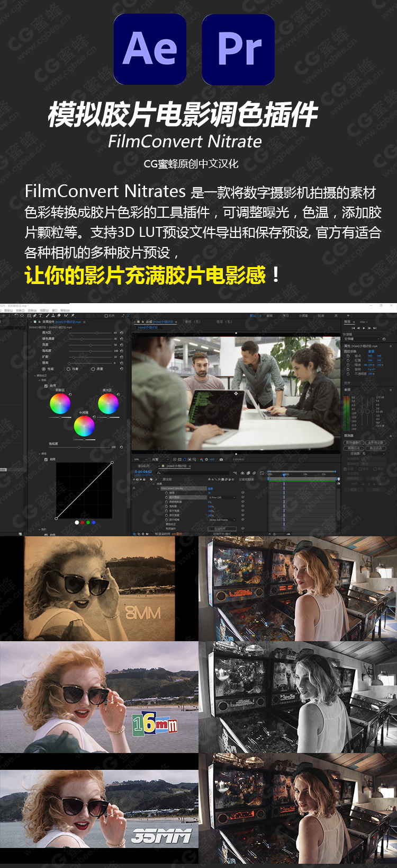Select the blue curve channel dot

94,522
